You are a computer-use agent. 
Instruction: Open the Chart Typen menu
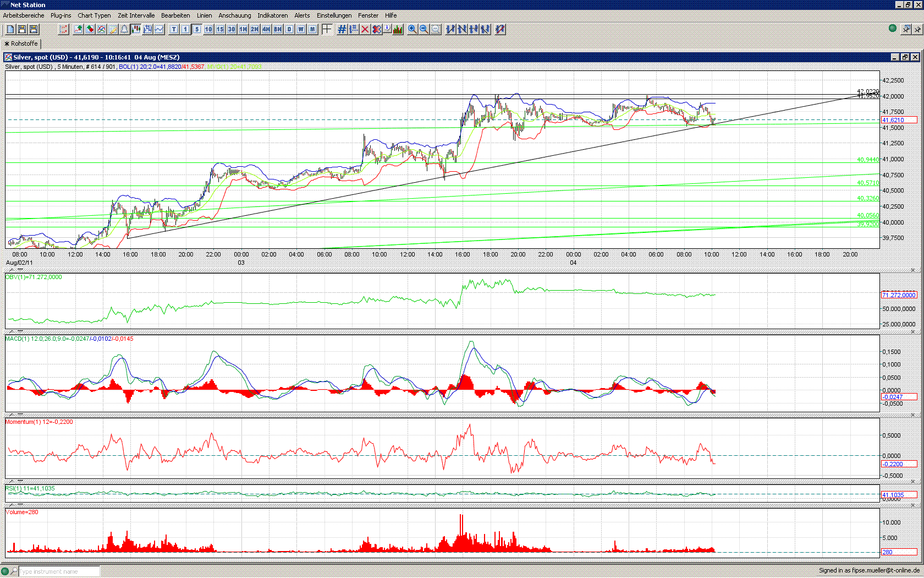(94, 15)
